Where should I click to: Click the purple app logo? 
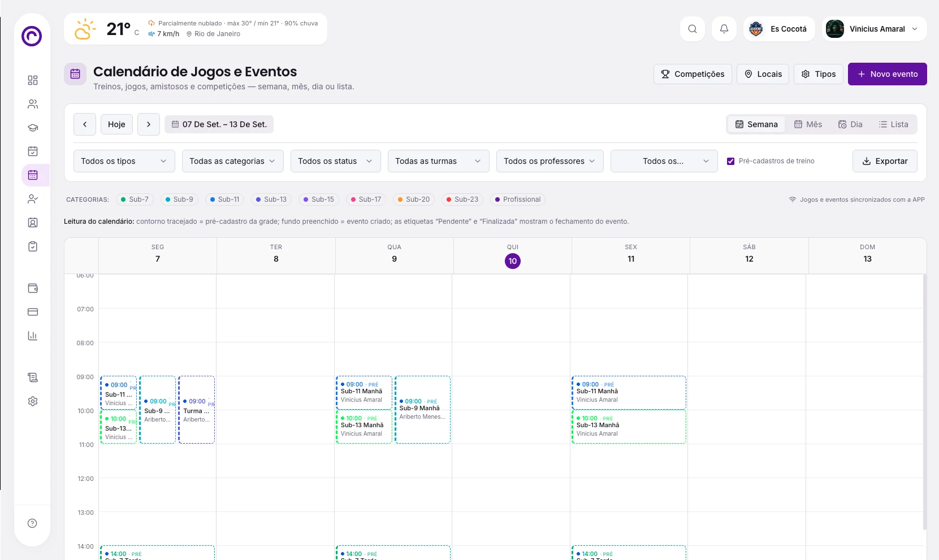pos(32,36)
